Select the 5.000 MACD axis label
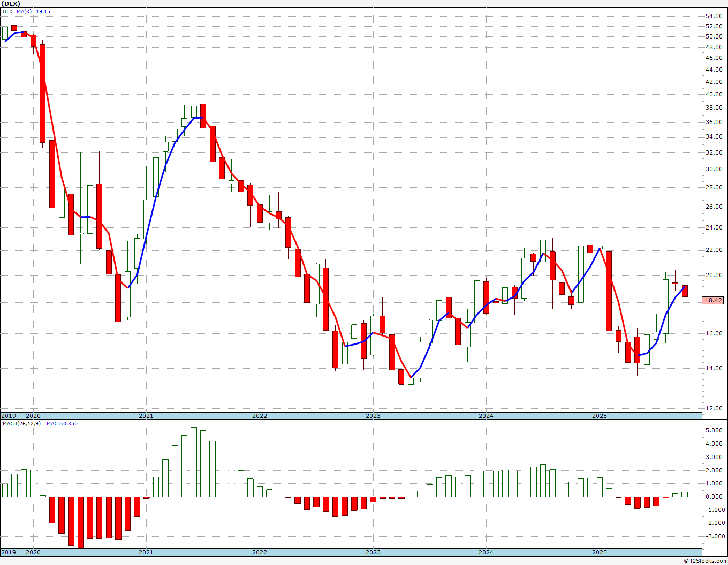 tap(714, 431)
